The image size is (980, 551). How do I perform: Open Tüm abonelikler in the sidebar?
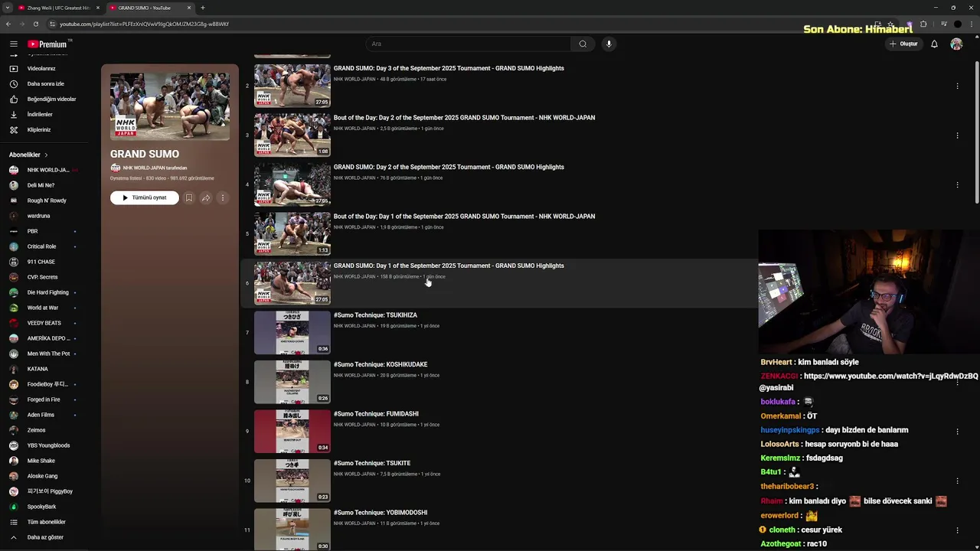[x=46, y=522]
